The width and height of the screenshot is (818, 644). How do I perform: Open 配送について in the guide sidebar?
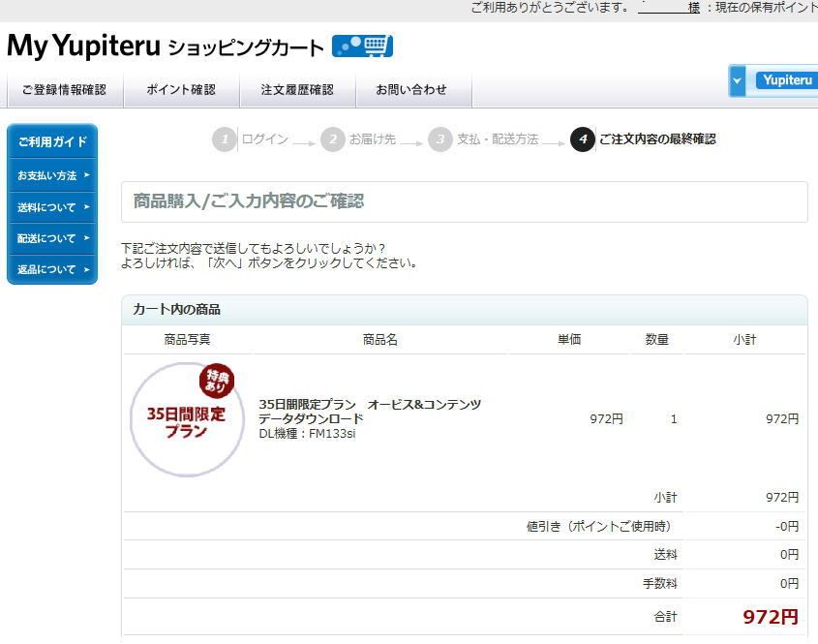point(52,238)
